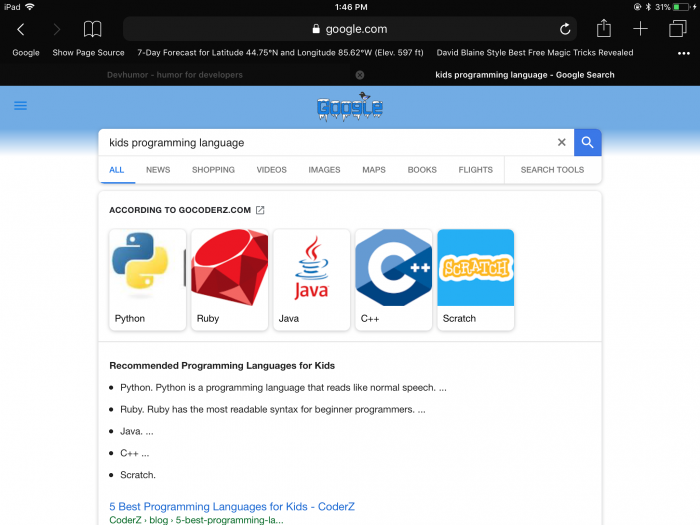Screen dimensions: 700x525
Task: Click the Recommended Programming Languages for Kids heading
Action: (x=222, y=366)
